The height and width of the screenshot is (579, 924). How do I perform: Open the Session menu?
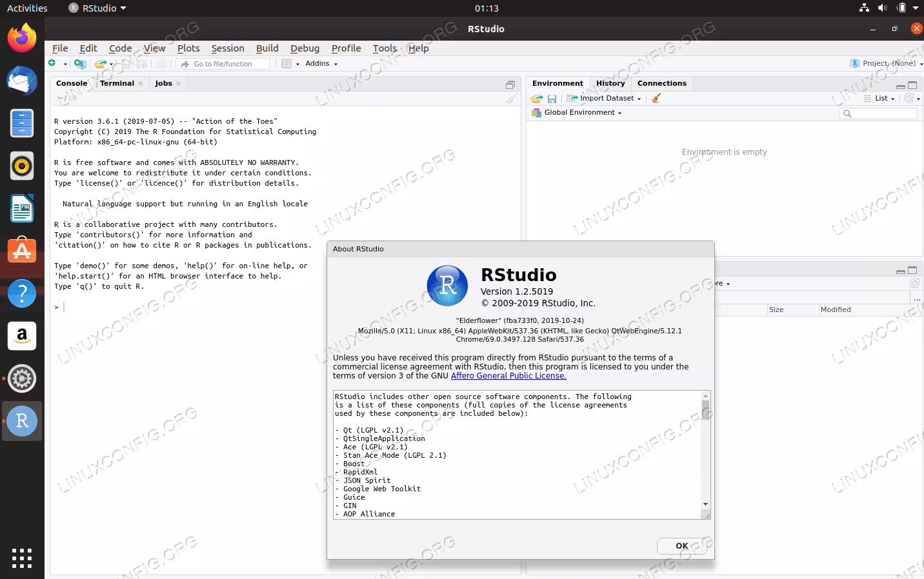[x=228, y=48]
